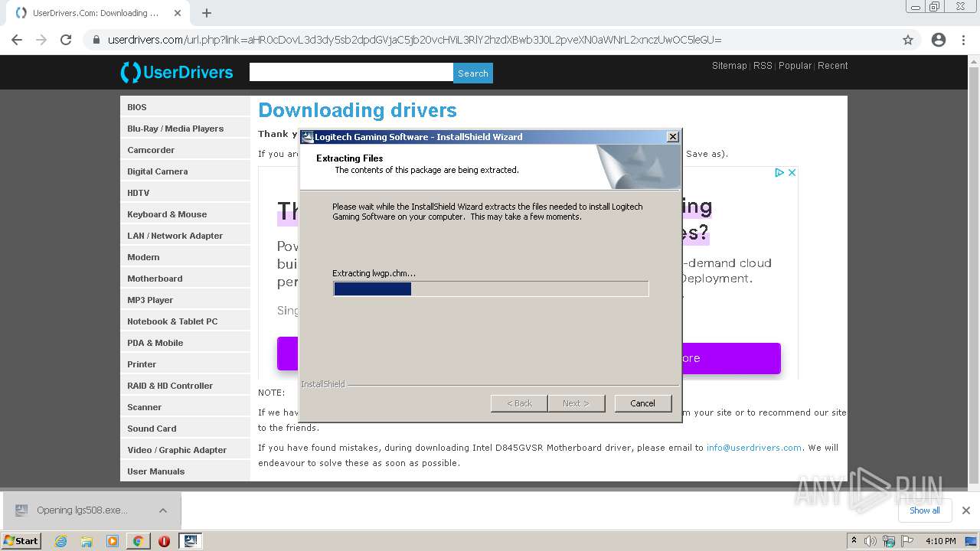Select the Camcorder category
Image resolution: width=980 pixels, height=551 pixels.
[x=185, y=150]
